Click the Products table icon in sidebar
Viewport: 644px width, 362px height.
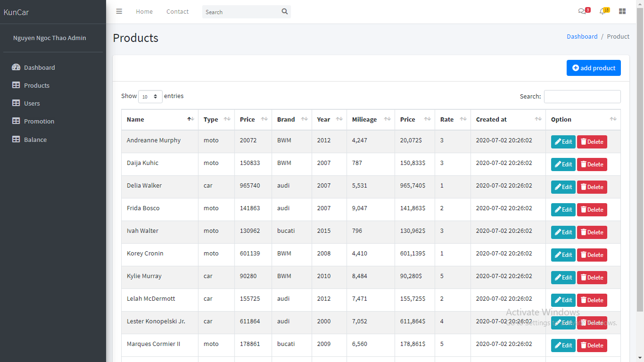[16, 85]
